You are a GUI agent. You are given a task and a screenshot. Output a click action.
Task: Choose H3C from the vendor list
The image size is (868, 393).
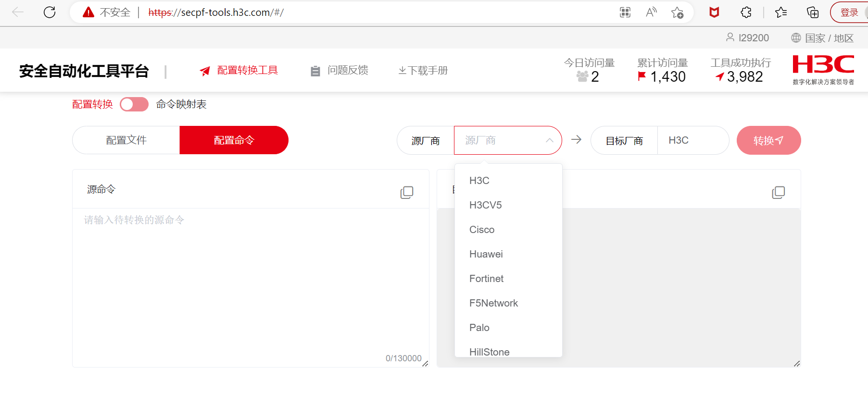[508, 181]
